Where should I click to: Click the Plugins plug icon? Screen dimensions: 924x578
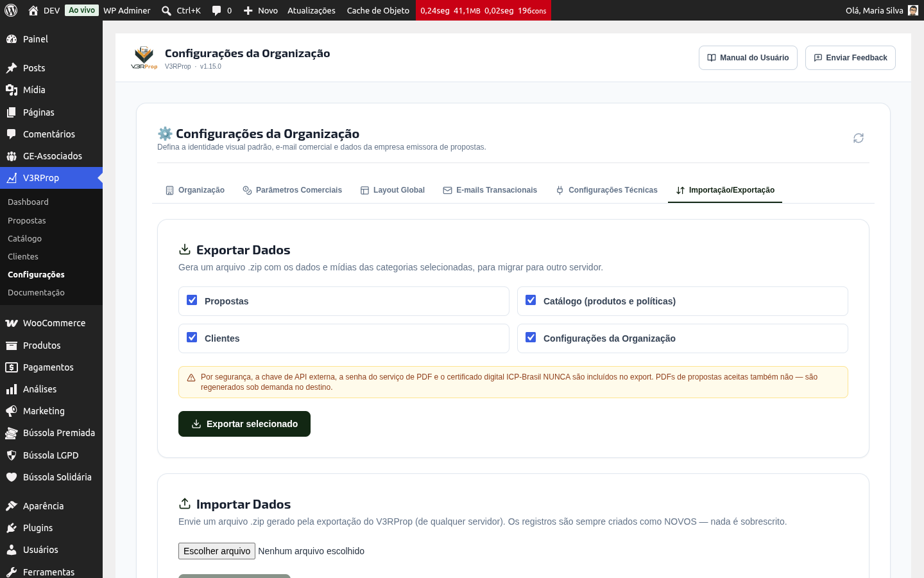[12, 528]
